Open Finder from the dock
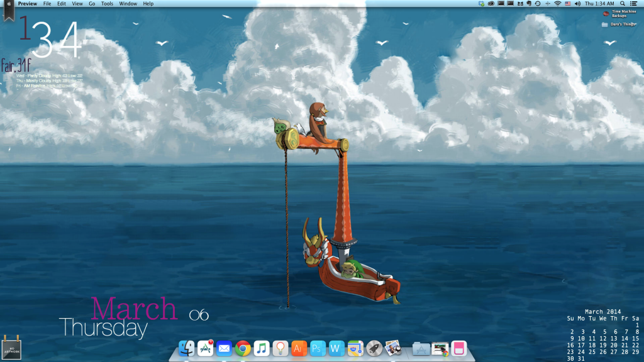 coord(186,348)
